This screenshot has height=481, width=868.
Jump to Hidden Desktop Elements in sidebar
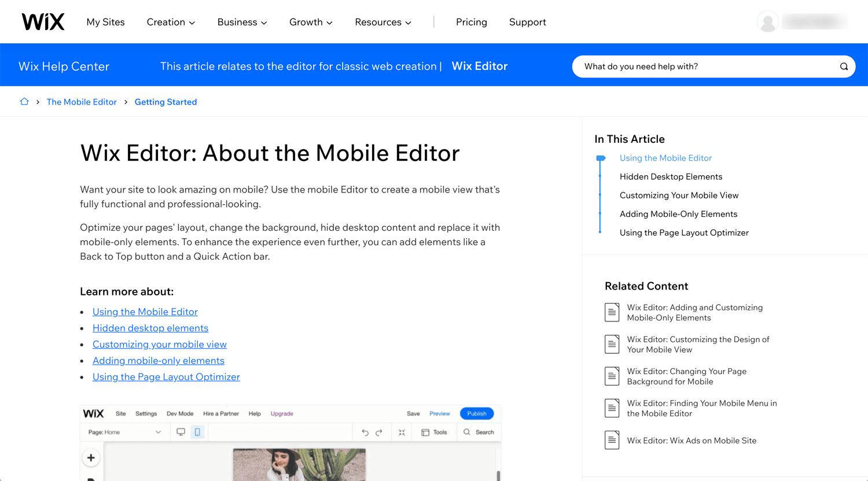click(671, 176)
